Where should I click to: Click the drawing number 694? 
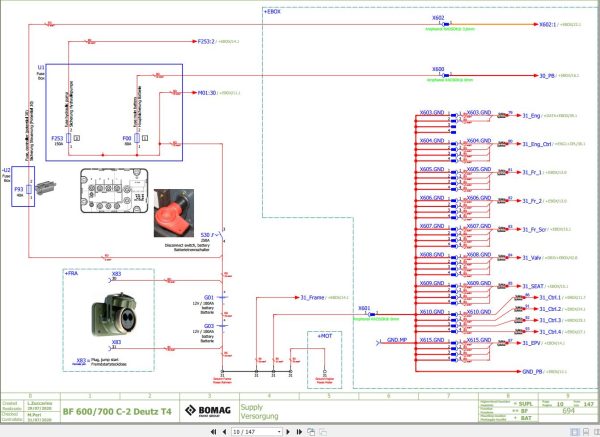tap(569, 411)
